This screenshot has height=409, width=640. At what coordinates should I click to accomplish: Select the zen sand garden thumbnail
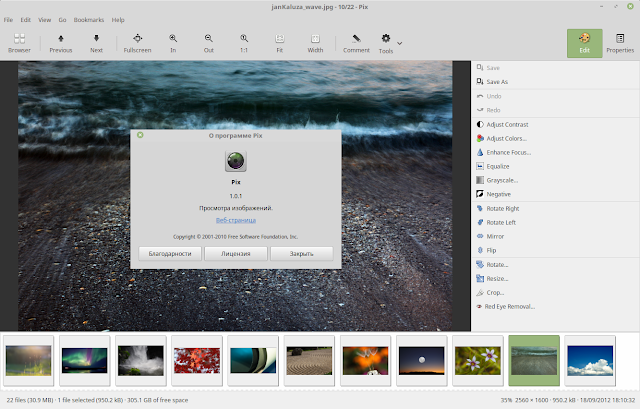point(309,360)
